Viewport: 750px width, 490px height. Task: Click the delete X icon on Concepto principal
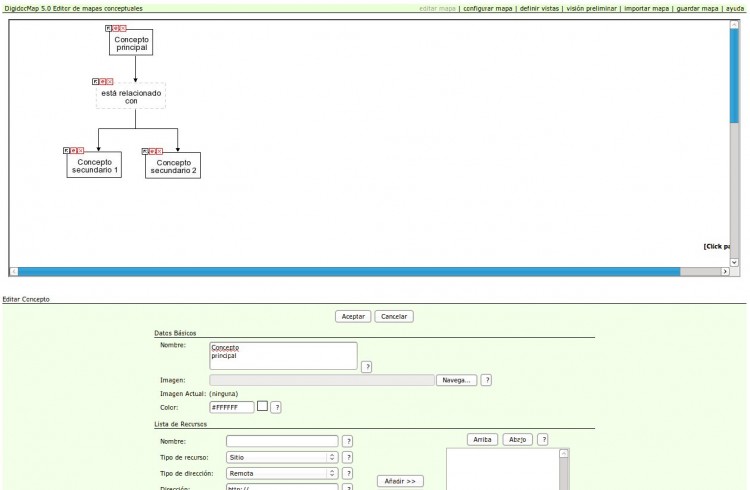click(122, 28)
